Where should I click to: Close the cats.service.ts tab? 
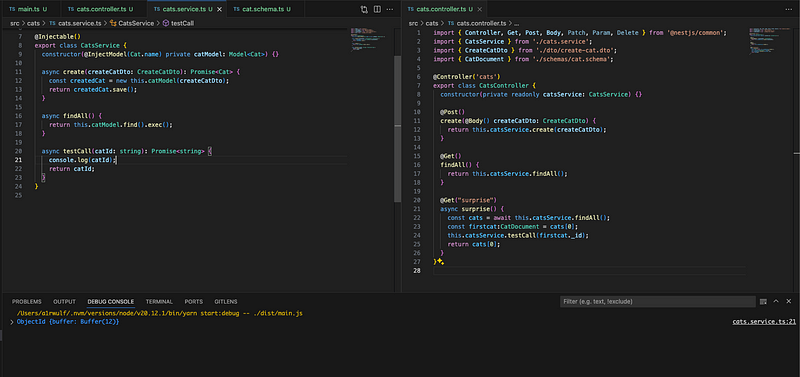click(x=220, y=9)
